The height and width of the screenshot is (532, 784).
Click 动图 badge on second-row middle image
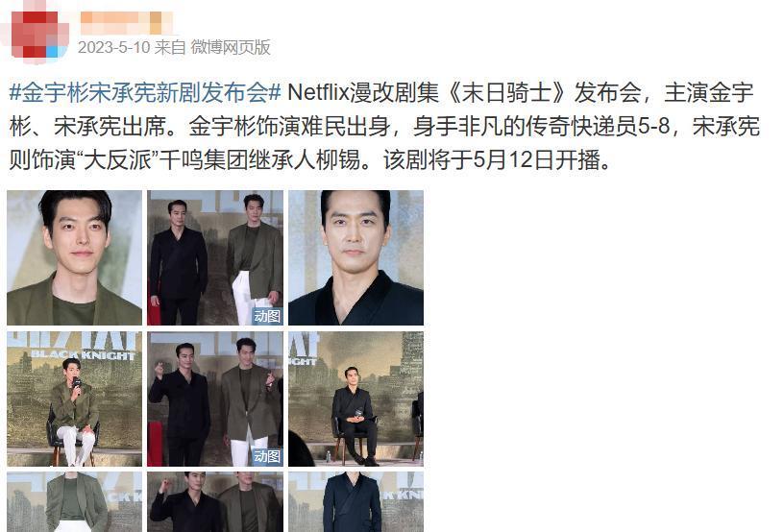(x=267, y=456)
